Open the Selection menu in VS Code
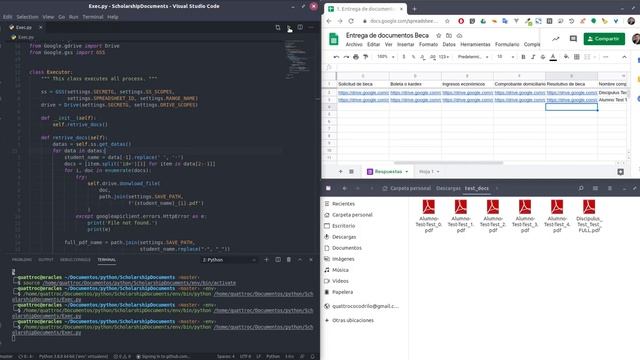This screenshot has width=640, height=360. 27,17
